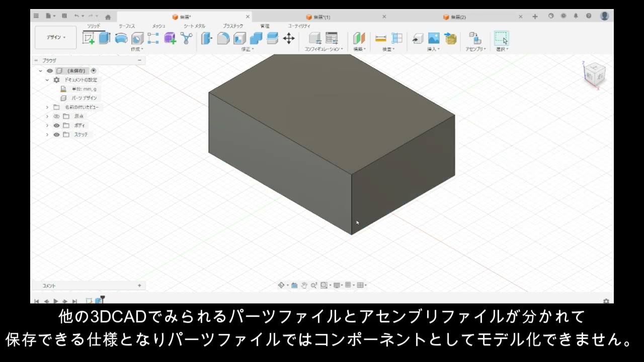Select the Create Sketch tool

tap(89, 38)
